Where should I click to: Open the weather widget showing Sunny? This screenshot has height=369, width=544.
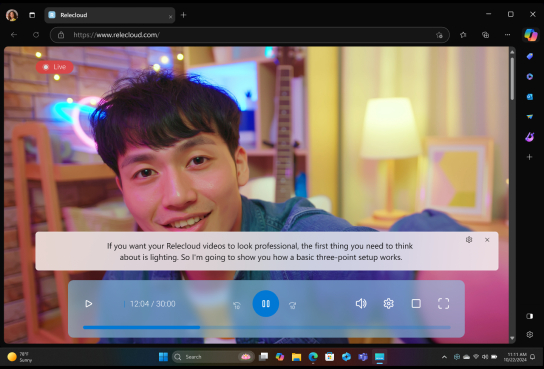point(20,357)
